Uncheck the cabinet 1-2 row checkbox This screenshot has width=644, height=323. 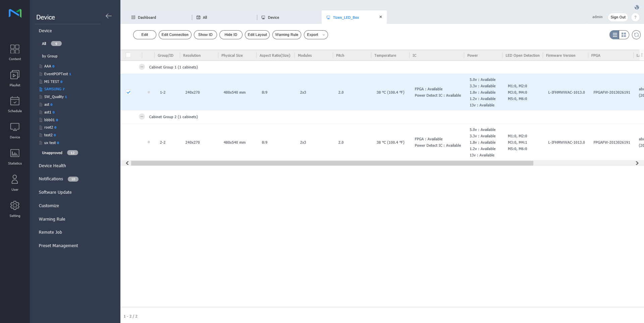(128, 92)
